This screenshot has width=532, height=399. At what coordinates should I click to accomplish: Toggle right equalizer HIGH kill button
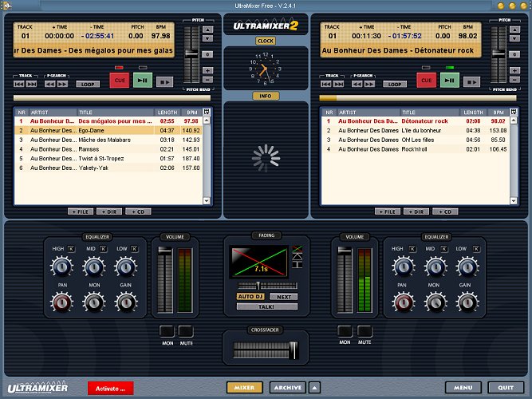click(412, 249)
